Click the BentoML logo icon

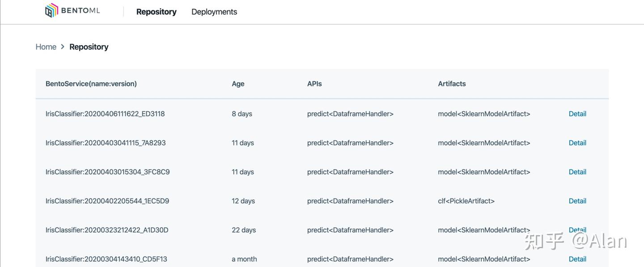pyautogui.click(x=51, y=11)
